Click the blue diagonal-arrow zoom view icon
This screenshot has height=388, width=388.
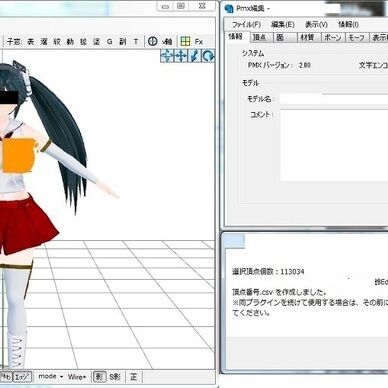(x=194, y=56)
